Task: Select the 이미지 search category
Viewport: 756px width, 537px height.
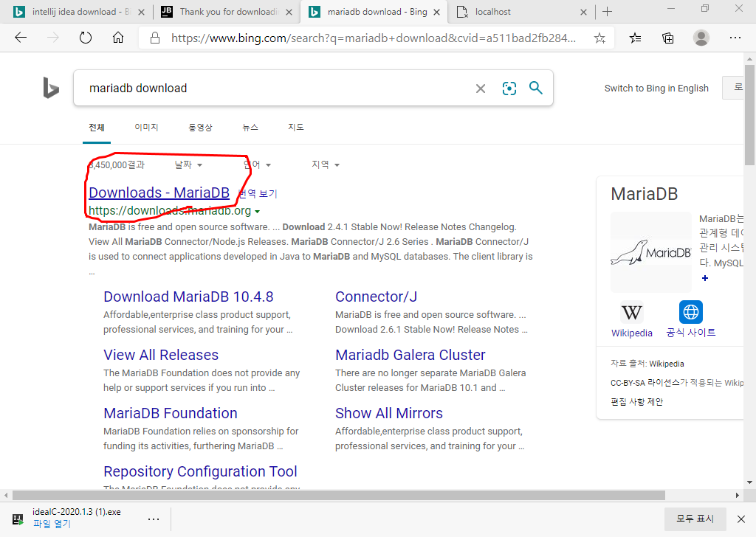Action: pos(146,127)
